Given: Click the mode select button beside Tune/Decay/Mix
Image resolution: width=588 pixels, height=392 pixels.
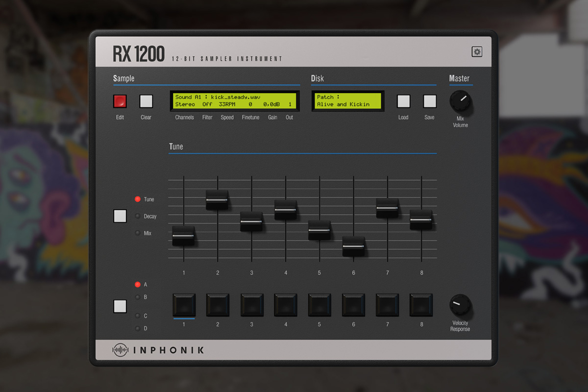Looking at the screenshot, I should click(x=120, y=216).
